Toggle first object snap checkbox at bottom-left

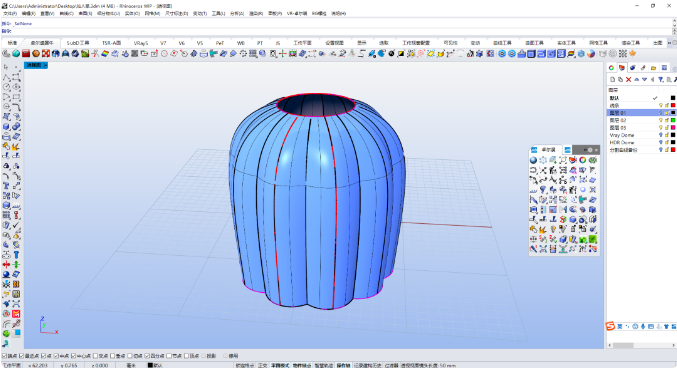pos(4,356)
